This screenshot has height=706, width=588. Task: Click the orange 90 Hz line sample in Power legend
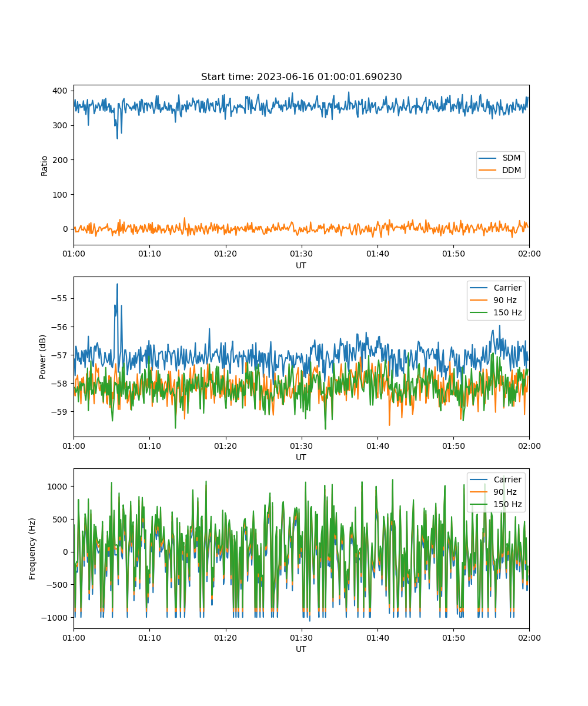pos(479,300)
